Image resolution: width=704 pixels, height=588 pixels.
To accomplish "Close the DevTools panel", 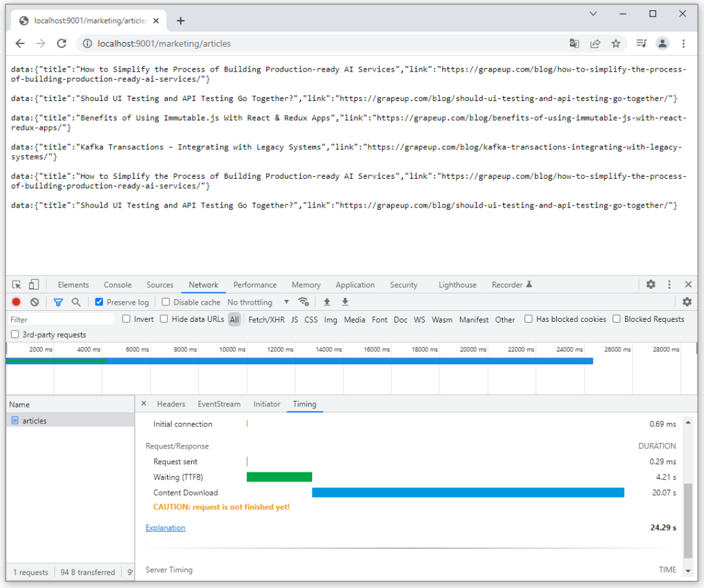I will click(688, 284).
